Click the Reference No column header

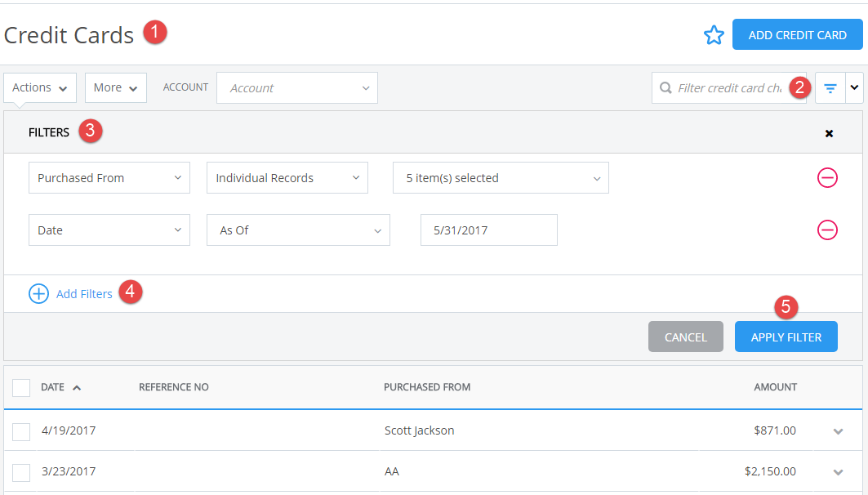coord(174,387)
